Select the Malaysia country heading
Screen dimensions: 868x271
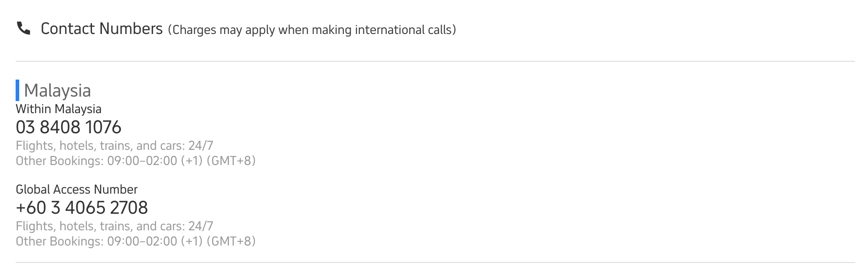click(58, 90)
